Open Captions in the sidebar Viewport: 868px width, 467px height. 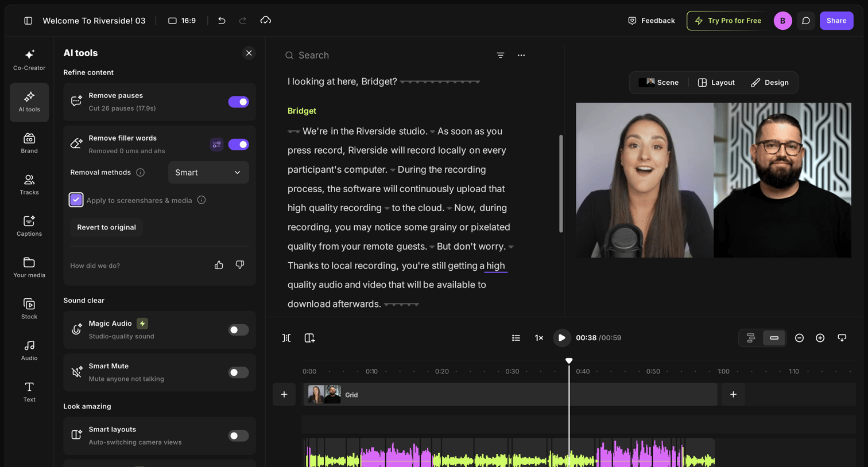(29, 226)
